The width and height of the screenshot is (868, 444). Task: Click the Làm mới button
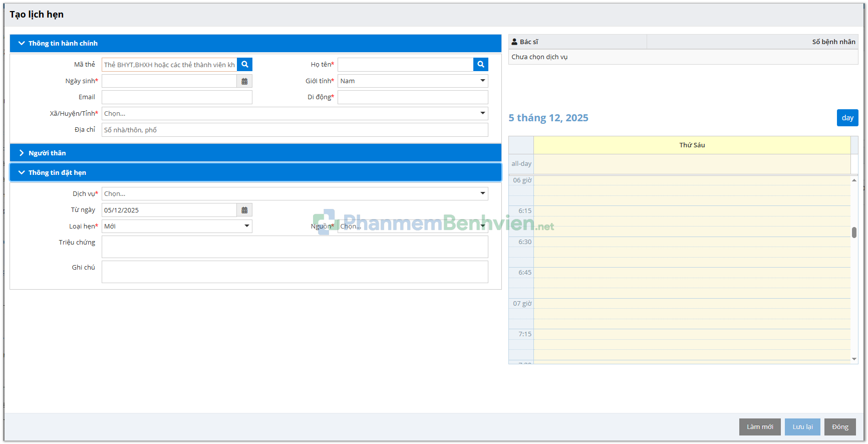759,427
